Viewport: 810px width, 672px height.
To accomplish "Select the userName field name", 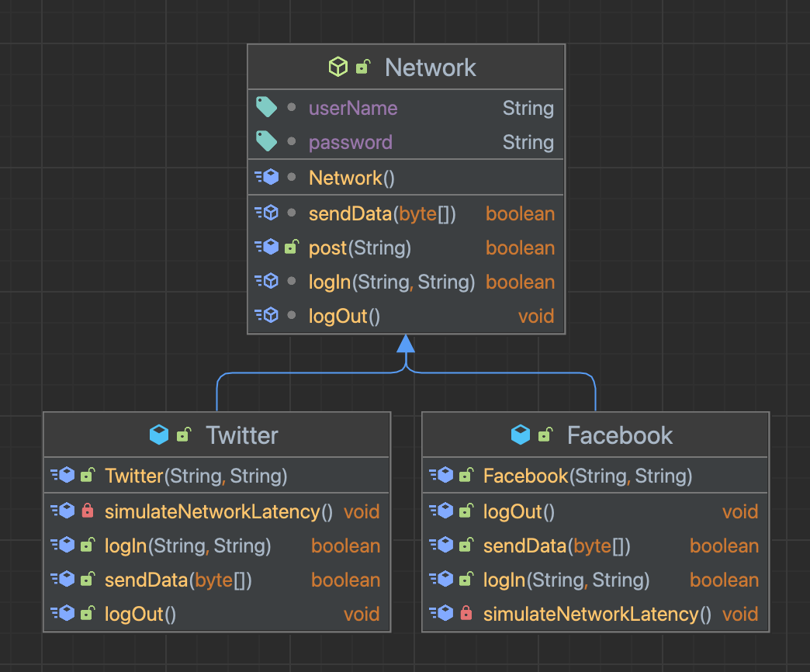I will pyautogui.click(x=353, y=109).
